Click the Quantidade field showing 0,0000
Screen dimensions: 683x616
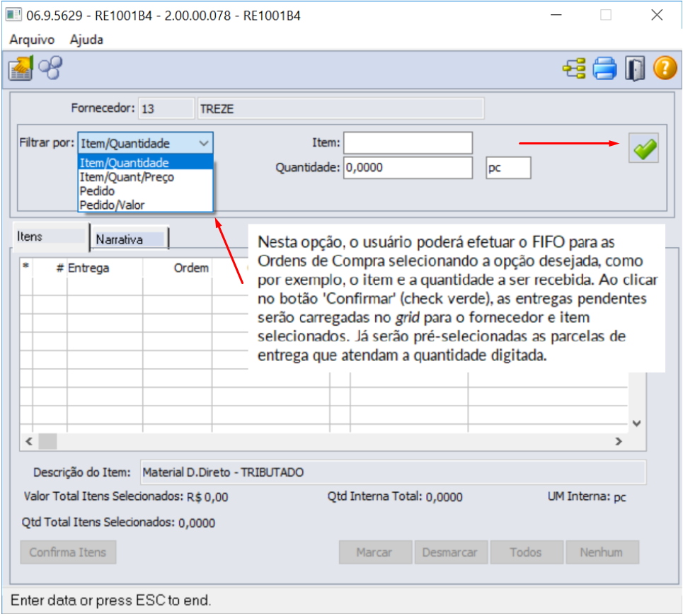click(x=408, y=168)
